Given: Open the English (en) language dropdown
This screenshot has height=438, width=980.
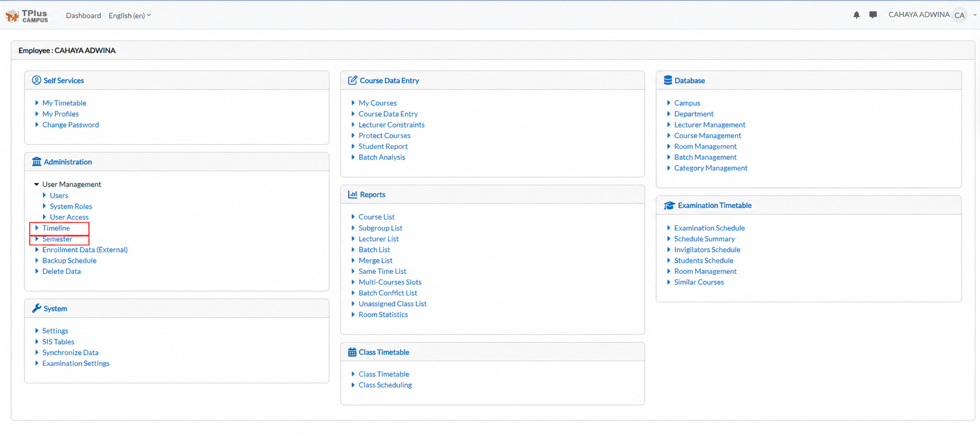Looking at the screenshot, I should [129, 16].
